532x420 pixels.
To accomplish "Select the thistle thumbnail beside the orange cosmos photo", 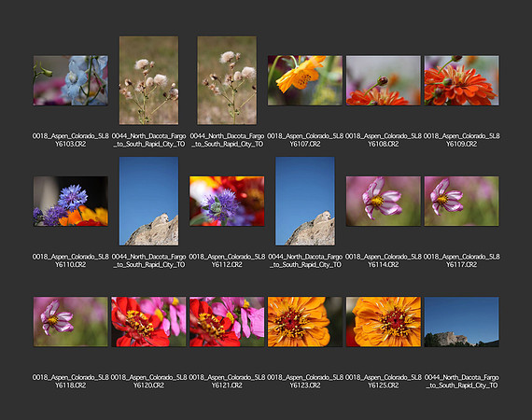I will coord(227,80).
